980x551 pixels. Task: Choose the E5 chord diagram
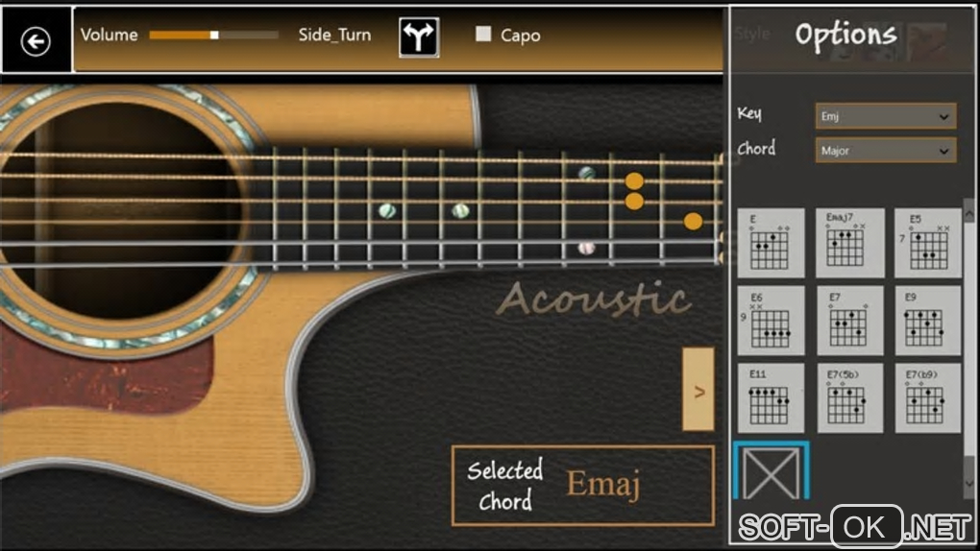click(927, 243)
